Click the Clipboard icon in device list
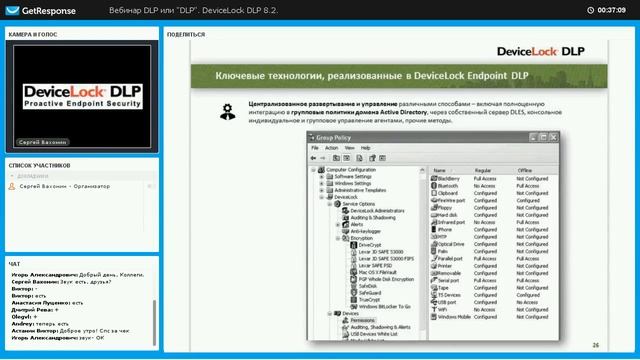This screenshot has height=360, width=640. click(434, 193)
